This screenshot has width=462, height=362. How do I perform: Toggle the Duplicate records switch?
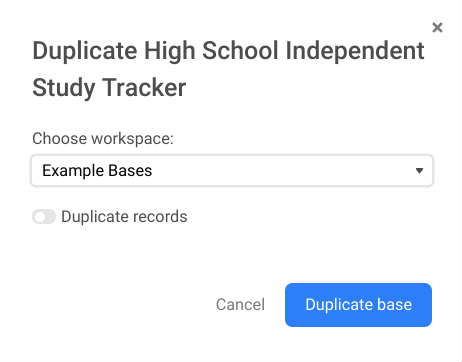pyautogui.click(x=44, y=217)
